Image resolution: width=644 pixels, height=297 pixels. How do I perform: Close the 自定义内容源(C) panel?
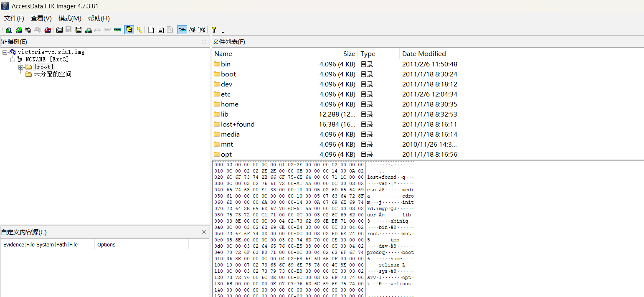click(x=204, y=232)
